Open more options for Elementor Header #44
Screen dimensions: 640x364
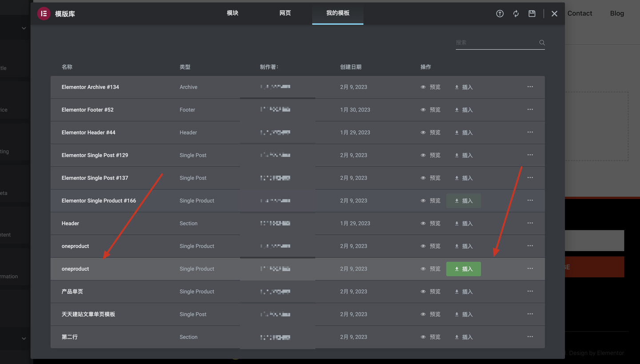coord(530,132)
